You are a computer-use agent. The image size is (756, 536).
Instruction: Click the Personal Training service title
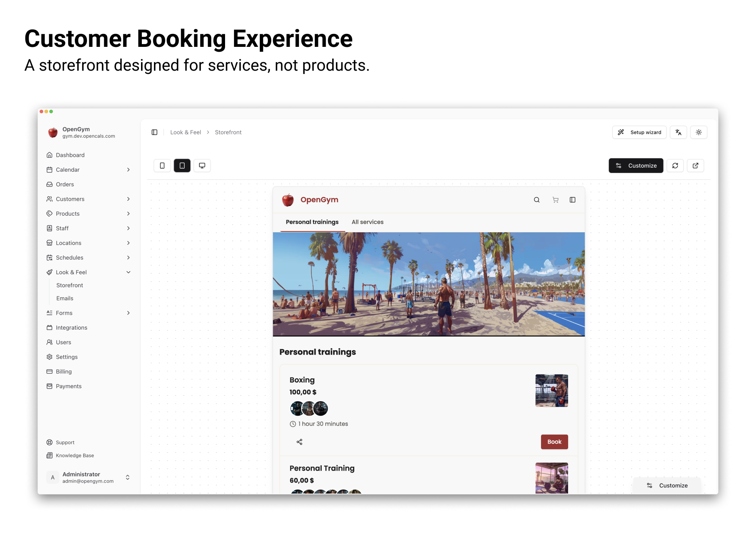(322, 469)
